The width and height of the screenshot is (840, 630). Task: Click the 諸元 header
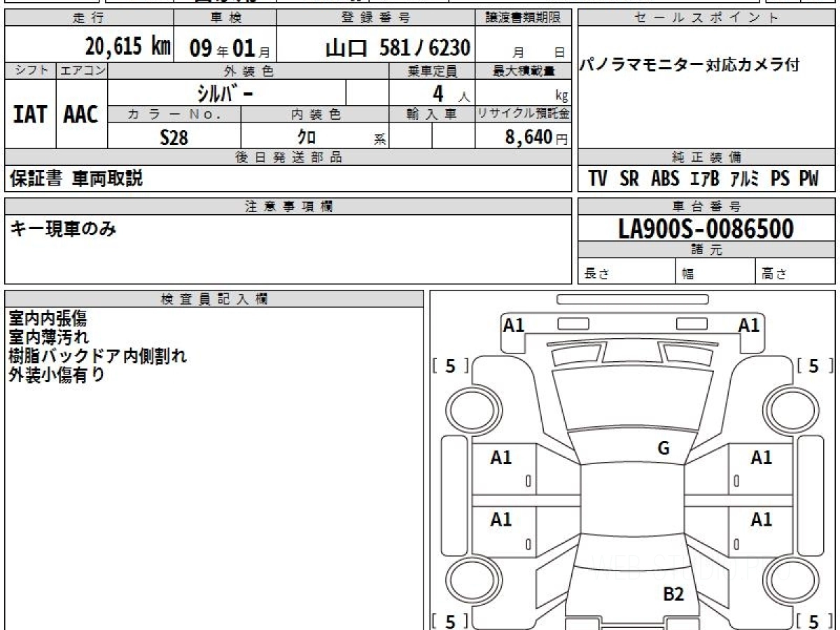coord(706,250)
